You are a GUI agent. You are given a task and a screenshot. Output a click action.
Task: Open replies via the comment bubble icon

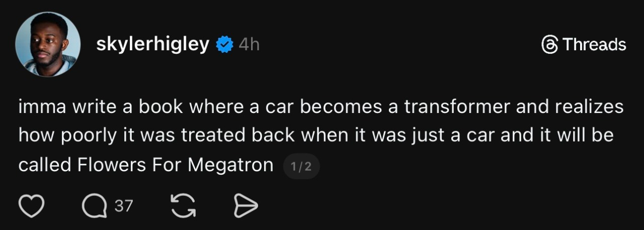click(x=95, y=206)
